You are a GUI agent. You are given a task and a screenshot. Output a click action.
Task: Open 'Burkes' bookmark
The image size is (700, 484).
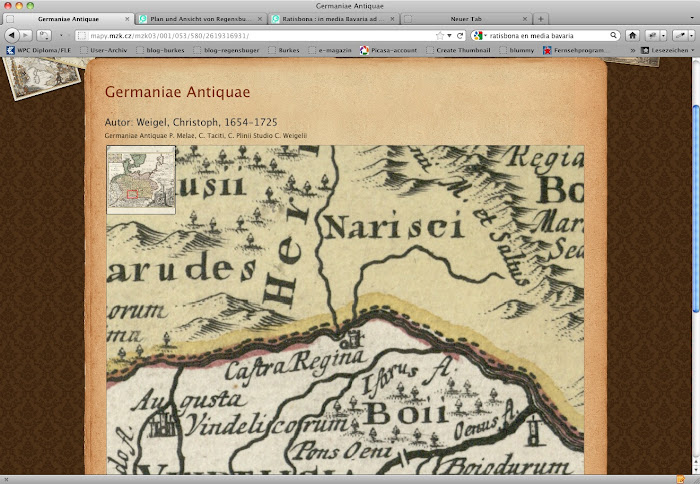(x=284, y=50)
